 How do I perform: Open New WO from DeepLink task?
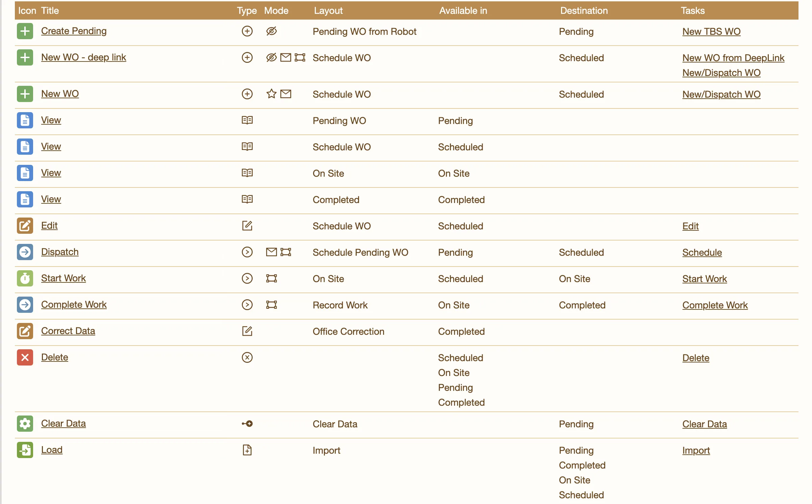(x=733, y=58)
